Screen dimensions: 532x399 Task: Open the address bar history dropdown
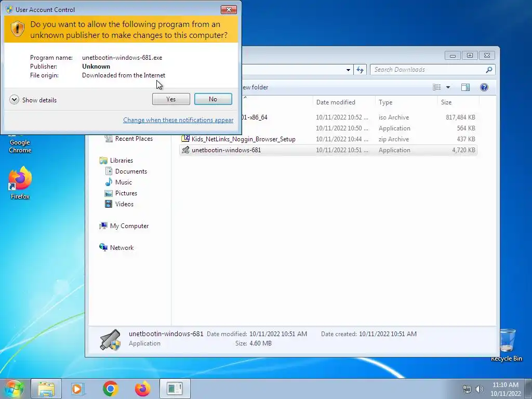(348, 70)
